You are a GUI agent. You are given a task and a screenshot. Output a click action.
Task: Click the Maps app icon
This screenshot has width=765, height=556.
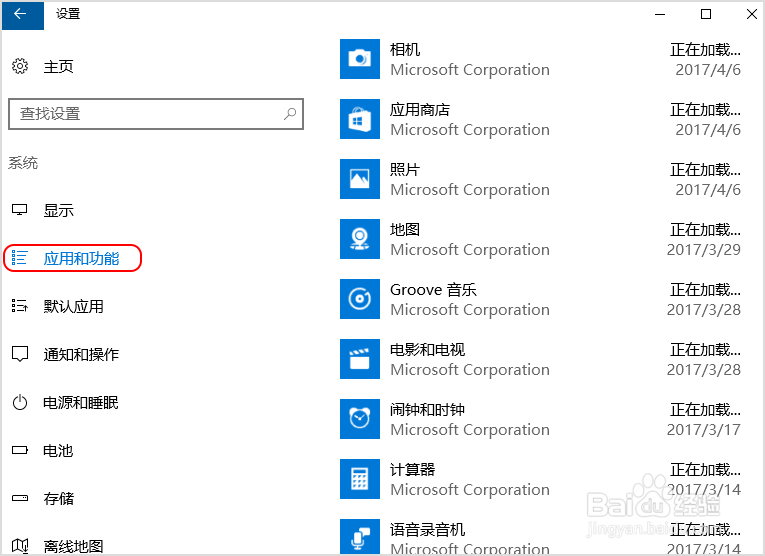coord(359,239)
